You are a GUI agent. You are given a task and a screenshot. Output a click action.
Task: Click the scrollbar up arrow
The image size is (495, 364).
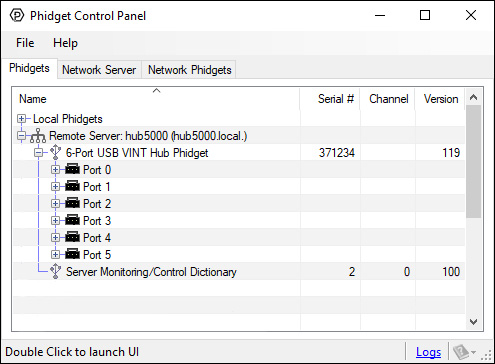coord(473,97)
